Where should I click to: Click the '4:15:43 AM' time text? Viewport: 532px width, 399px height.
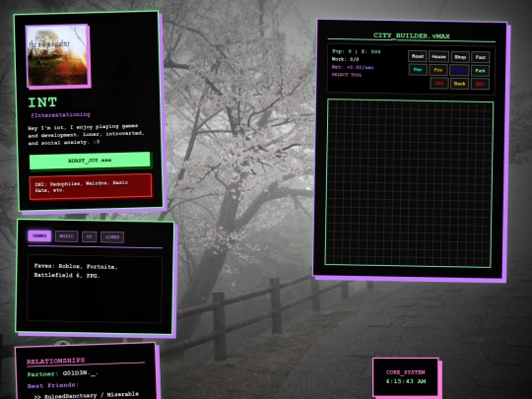pyautogui.click(x=406, y=381)
